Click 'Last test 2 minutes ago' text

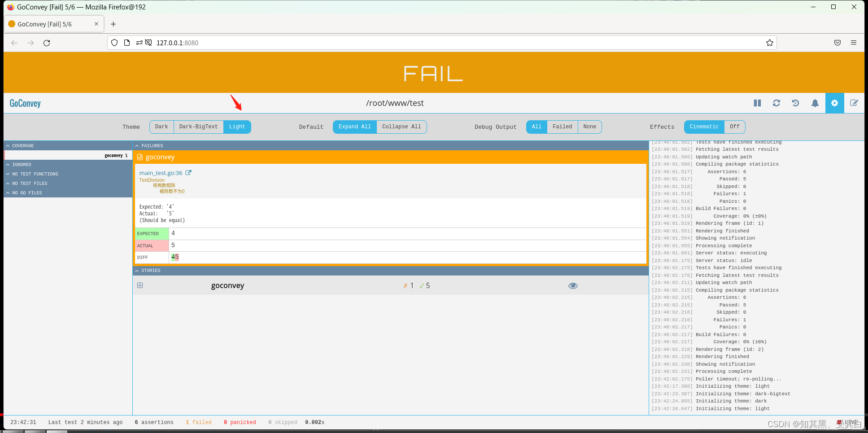pyautogui.click(x=85, y=423)
